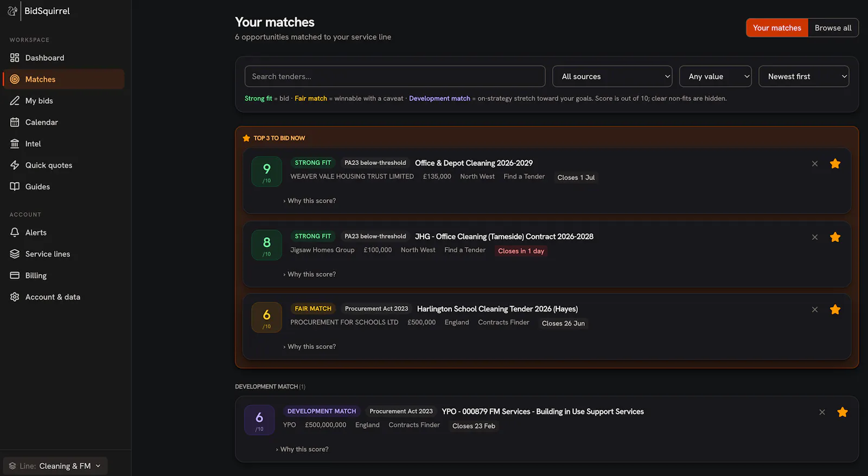Click the Calendar icon in sidebar
The height and width of the screenshot is (476, 868).
15,122
